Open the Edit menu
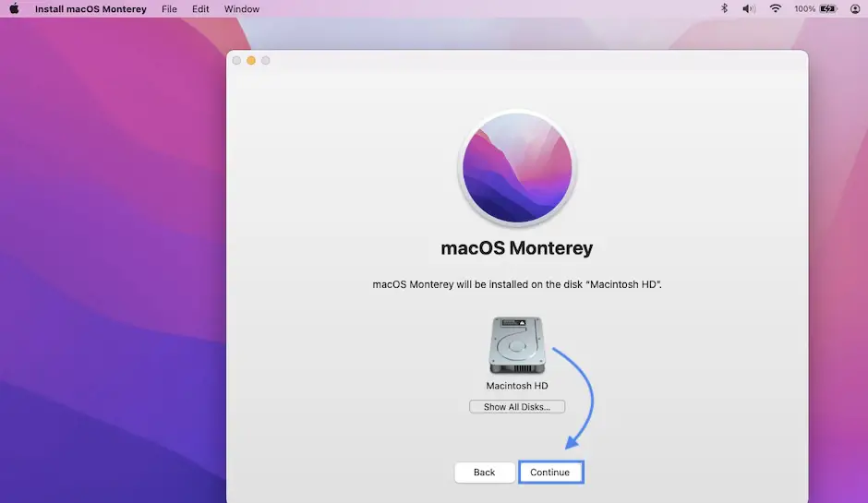The image size is (868, 503). coord(200,9)
